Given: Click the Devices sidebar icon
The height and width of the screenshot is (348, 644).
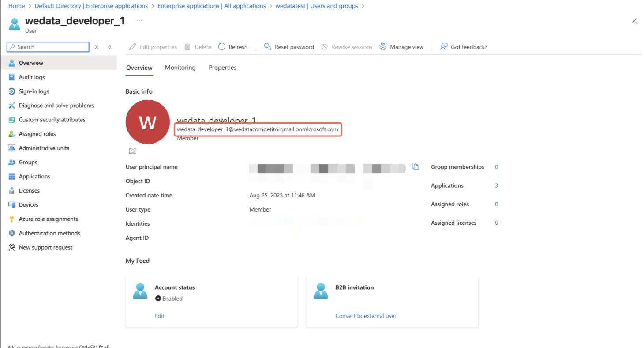Looking at the screenshot, I should [12, 205].
